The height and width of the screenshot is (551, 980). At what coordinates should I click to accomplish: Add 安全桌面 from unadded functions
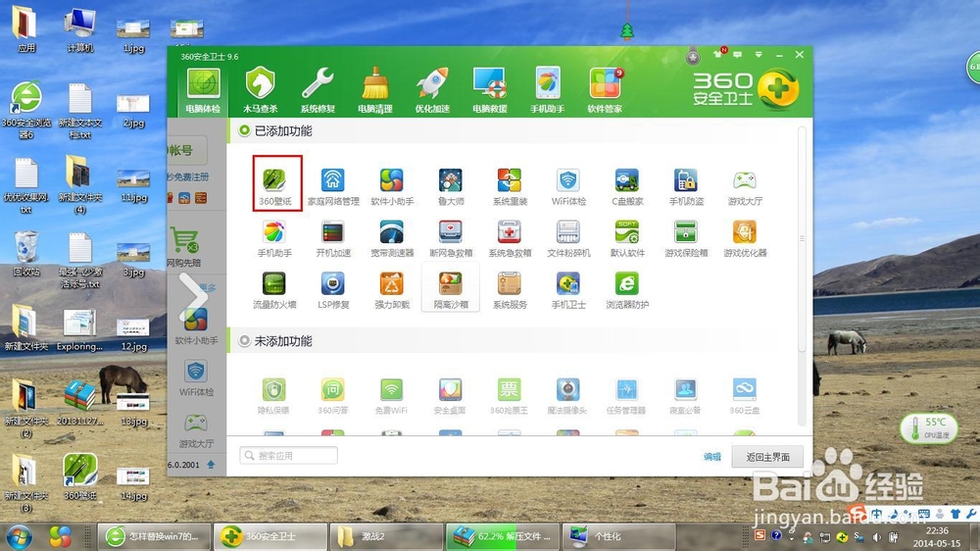pyautogui.click(x=450, y=396)
